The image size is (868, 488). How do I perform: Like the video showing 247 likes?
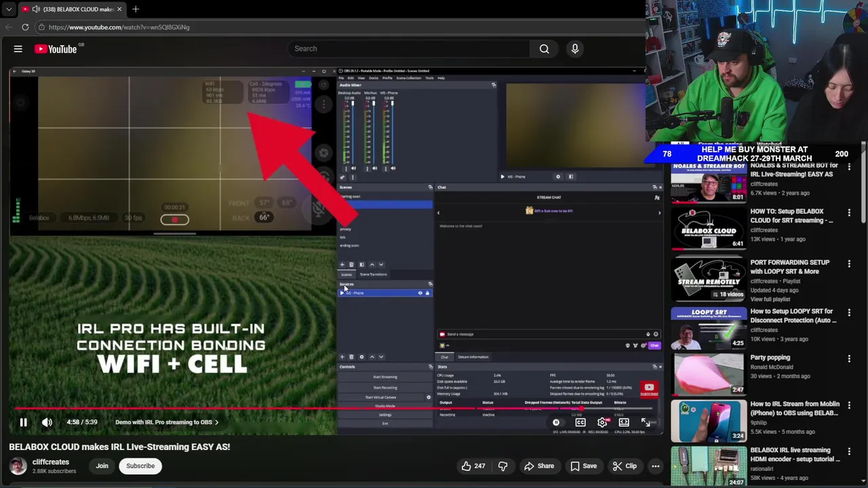(473, 466)
